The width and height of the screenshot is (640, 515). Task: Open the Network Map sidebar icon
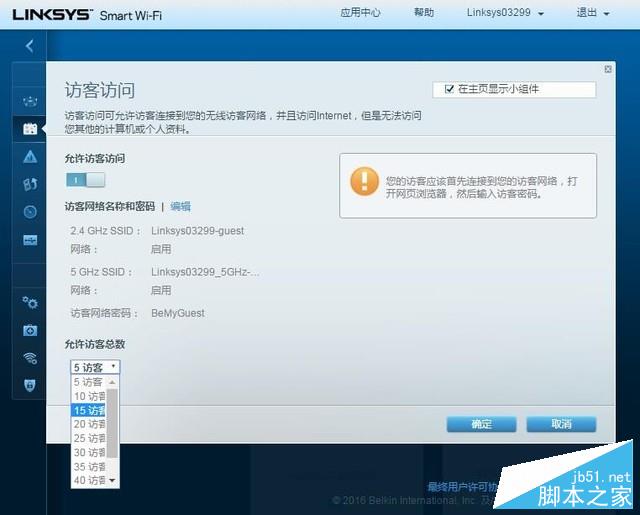coord(30,101)
